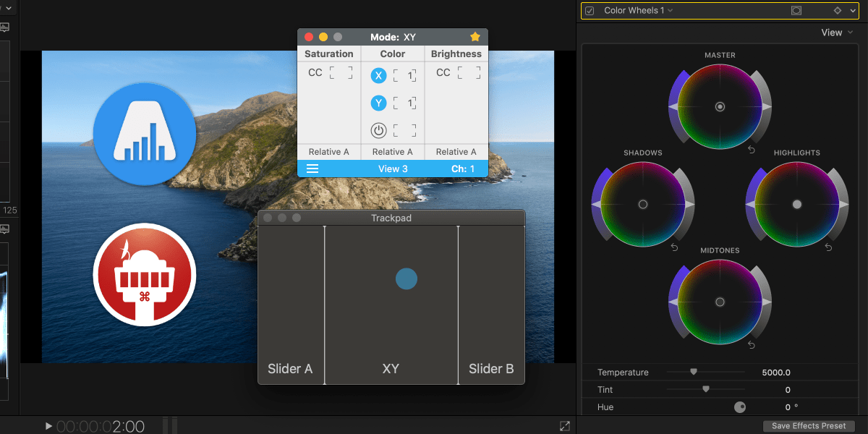Click the keyframe diamond icon in the effect header
The width and height of the screenshot is (868, 434).
pos(838,10)
